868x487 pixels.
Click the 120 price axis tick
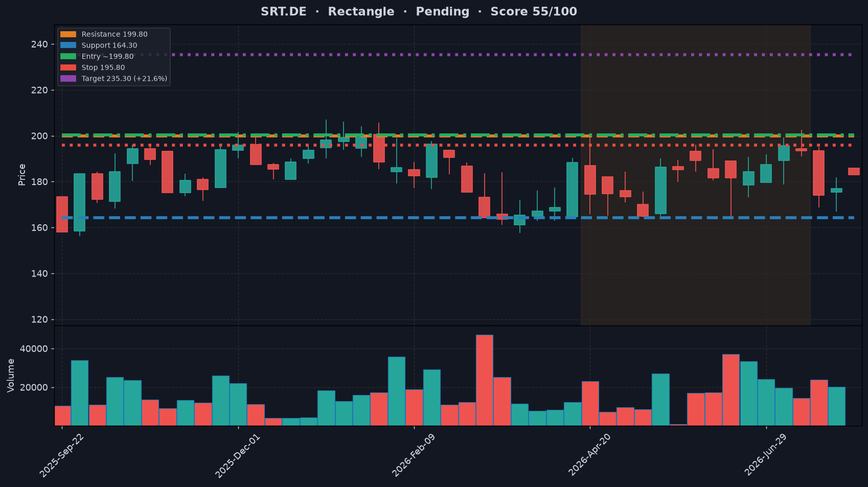39,320
